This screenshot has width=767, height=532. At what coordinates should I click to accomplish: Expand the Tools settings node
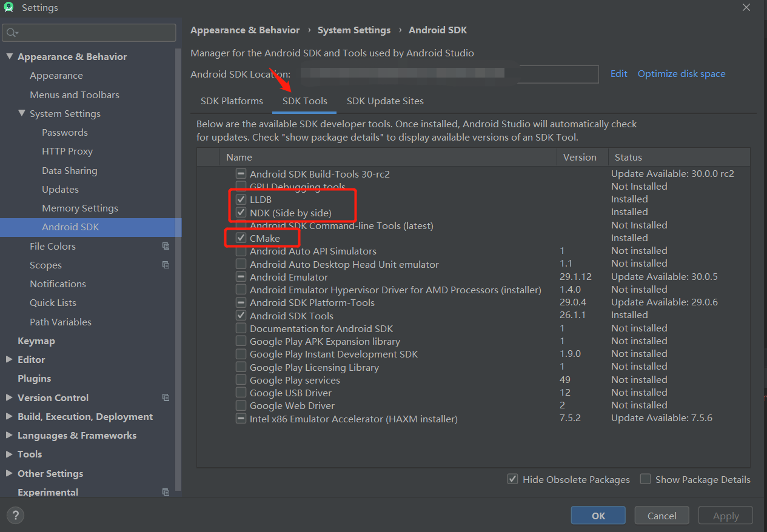pos(9,454)
